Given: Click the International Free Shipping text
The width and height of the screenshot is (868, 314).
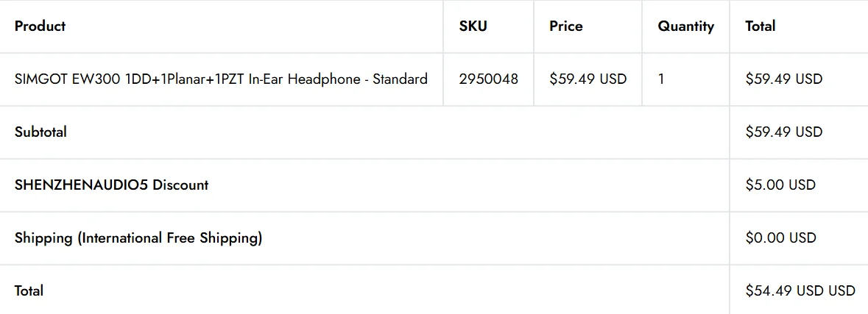Looking at the screenshot, I should pos(170,238).
